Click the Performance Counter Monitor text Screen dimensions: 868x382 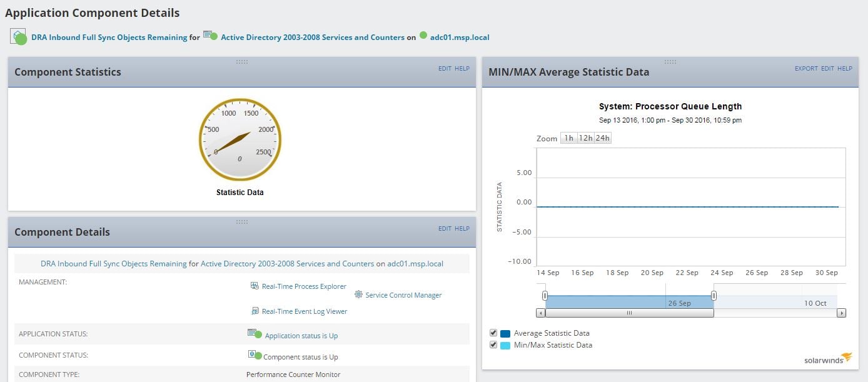pyautogui.click(x=293, y=374)
